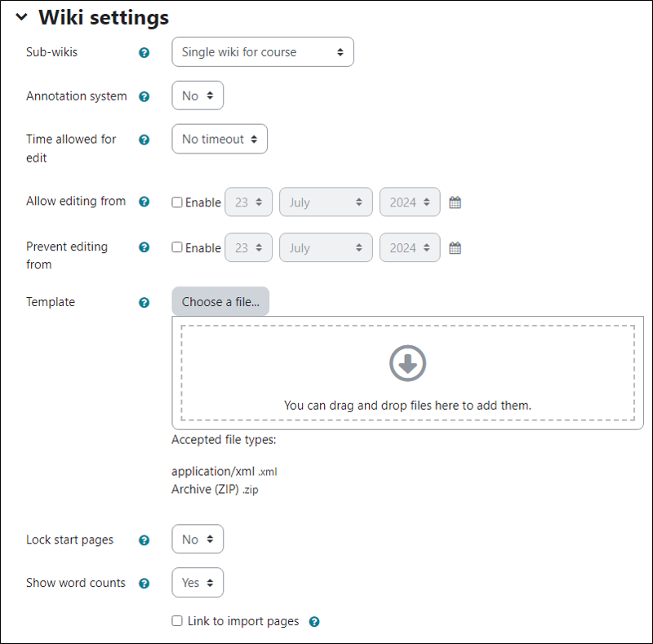653x644 pixels.
Task: Click the Annotation system help icon
Action: [x=144, y=95]
